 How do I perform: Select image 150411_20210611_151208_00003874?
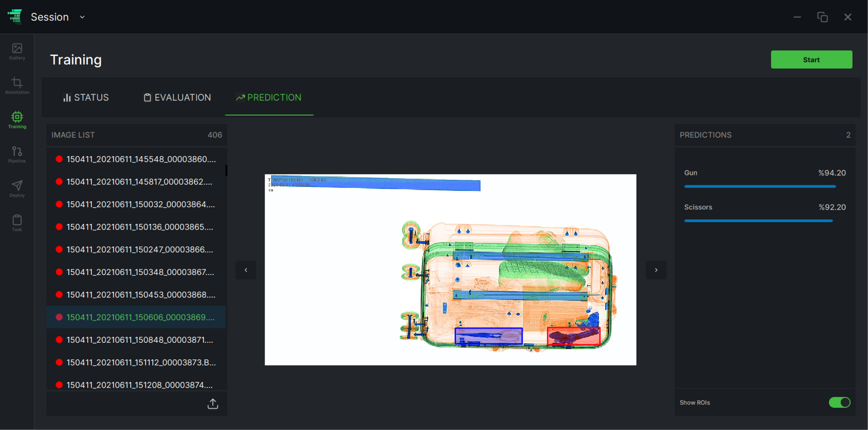(x=136, y=384)
